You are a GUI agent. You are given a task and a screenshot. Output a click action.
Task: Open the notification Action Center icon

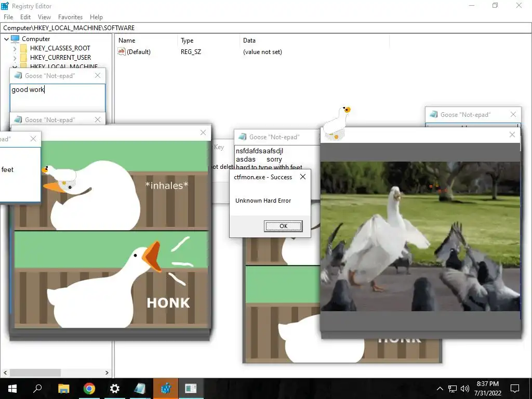click(x=515, y=389)
